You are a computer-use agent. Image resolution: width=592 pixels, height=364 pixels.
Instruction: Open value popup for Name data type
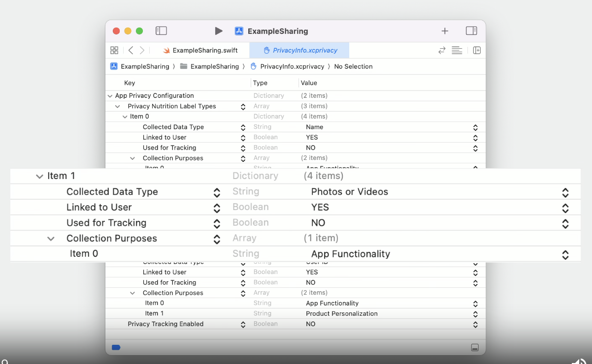click(475, 127)
